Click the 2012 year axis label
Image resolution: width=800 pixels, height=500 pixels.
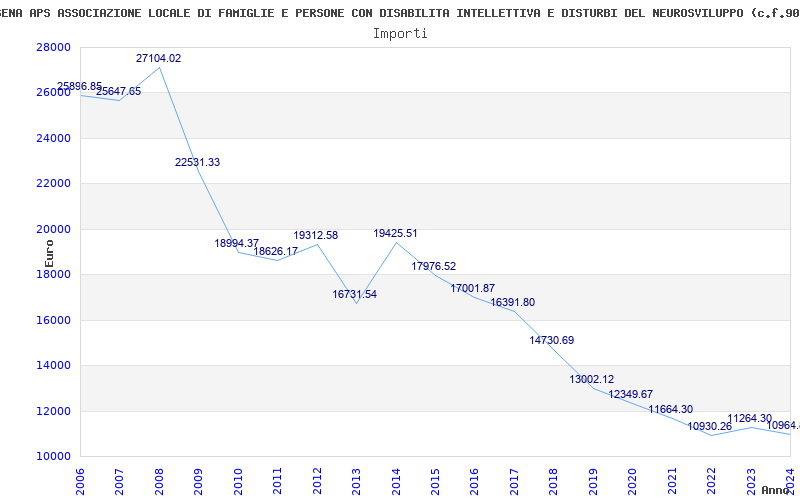(x=317, y=482)
